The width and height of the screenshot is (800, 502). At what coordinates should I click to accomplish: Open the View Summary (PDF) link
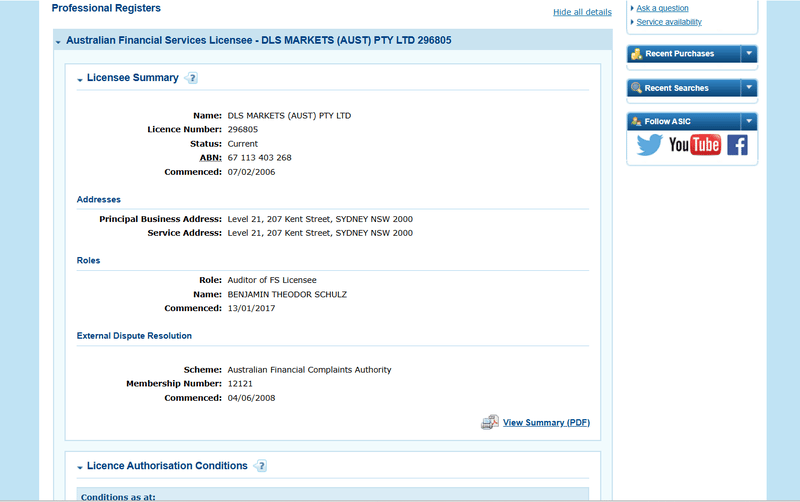point(546,422)
